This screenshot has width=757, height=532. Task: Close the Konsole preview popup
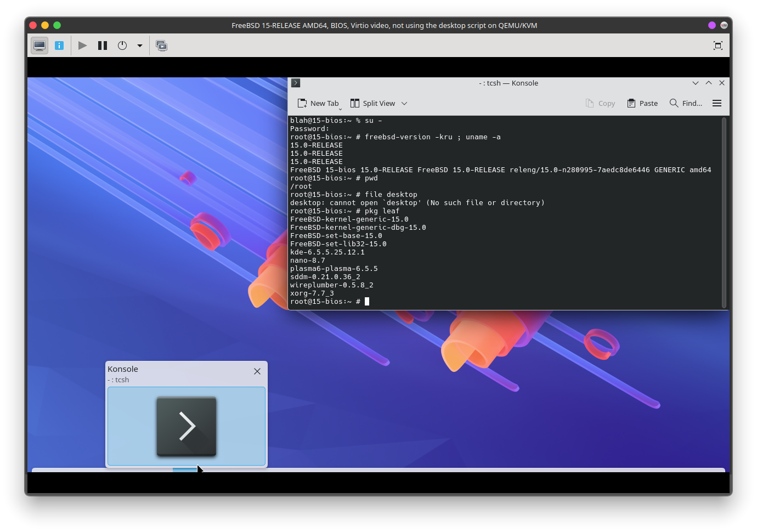pos(257,371)
